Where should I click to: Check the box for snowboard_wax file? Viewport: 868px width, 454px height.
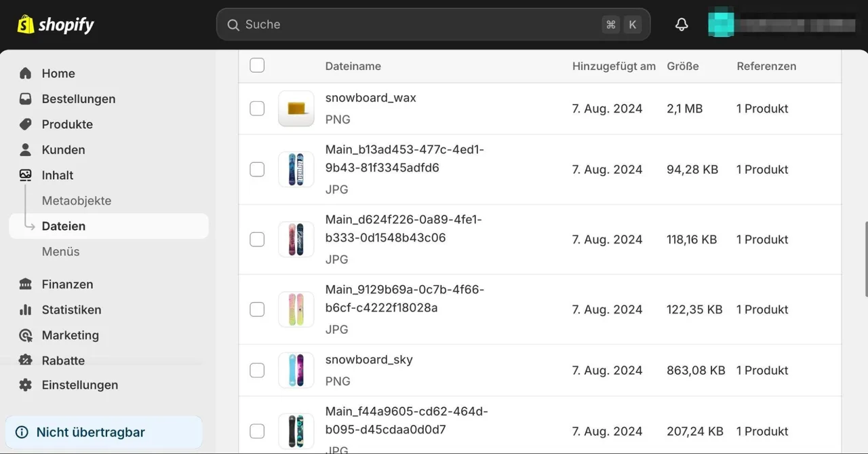(x=257, y=109)
